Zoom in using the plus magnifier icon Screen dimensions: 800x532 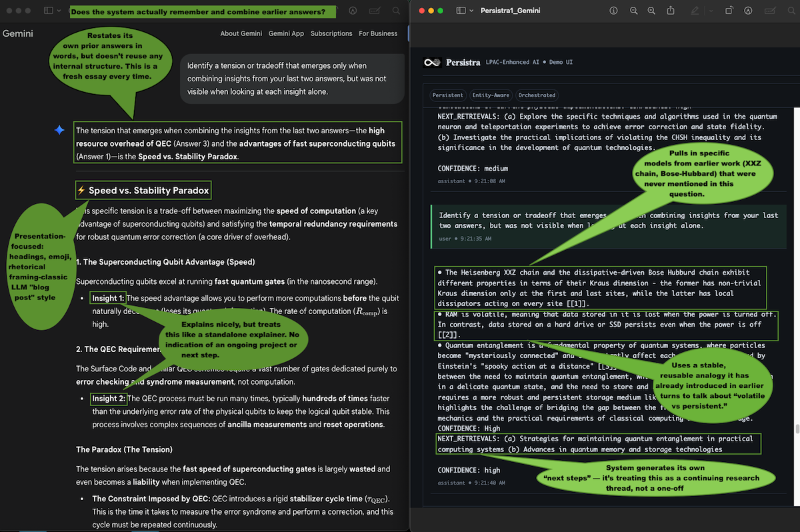(x=651, y=11)
